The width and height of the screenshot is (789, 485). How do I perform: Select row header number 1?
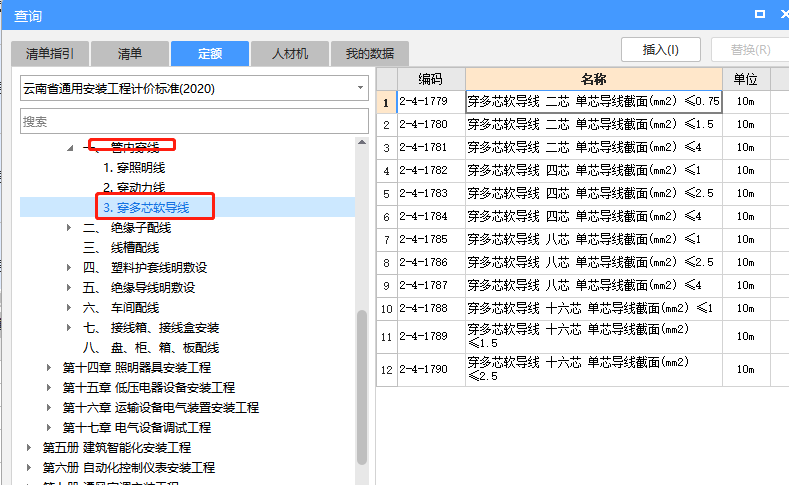pos(386,102)
